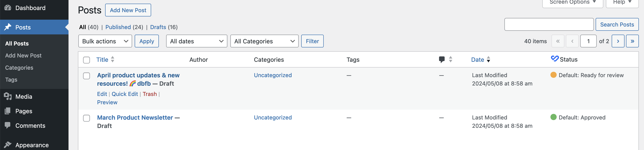Click the Status column checkmark icon

(555, 58)
